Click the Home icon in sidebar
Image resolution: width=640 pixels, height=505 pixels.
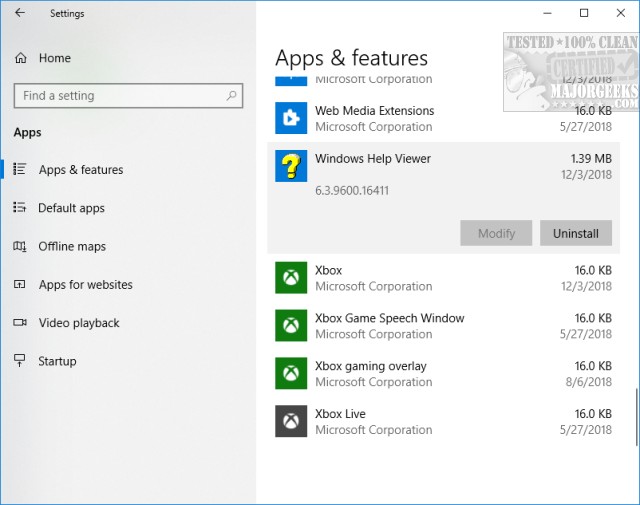point(21,58)
